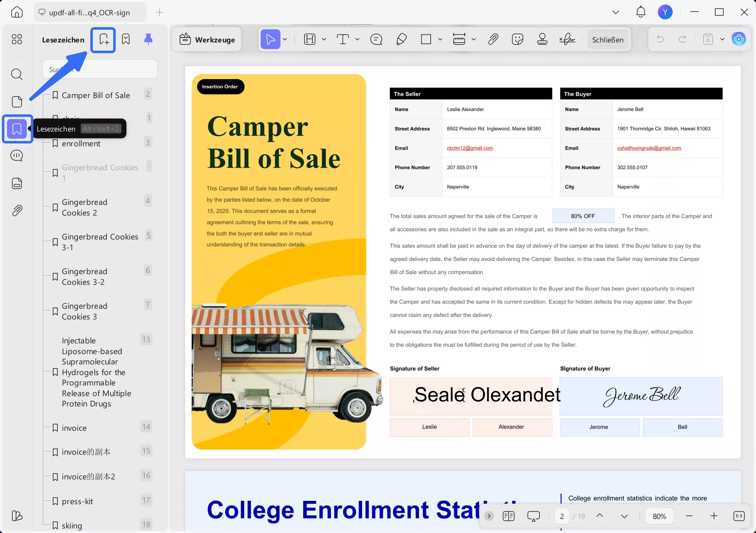
Task: Open notifications bell
Action: 641,12
